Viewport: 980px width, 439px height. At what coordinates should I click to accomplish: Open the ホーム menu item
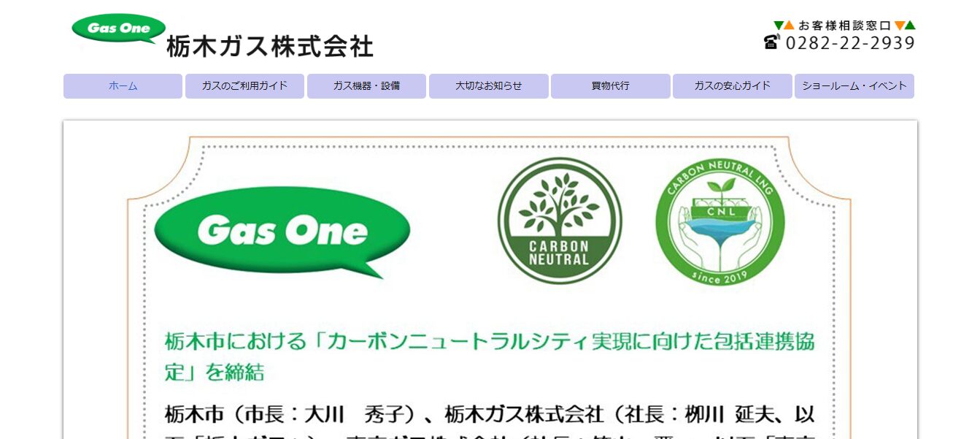tap(123, 86)
